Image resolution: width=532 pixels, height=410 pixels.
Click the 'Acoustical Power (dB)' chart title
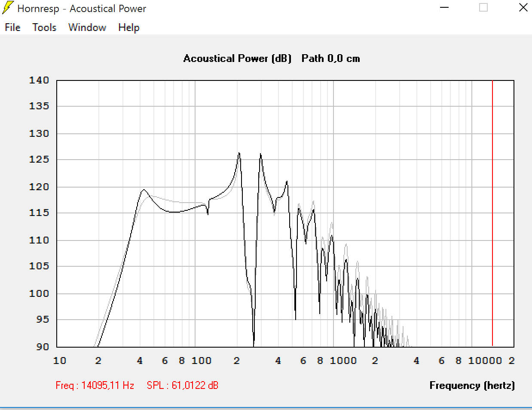(237, 59)
